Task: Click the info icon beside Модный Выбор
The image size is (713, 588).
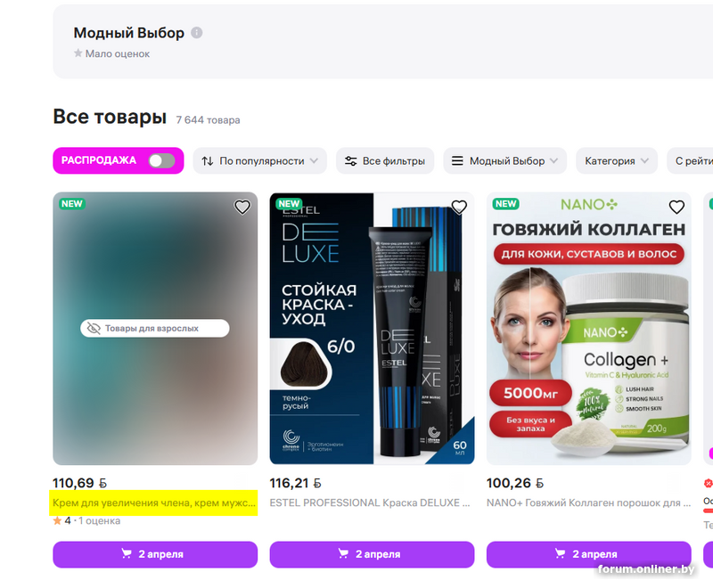Action: [196, 33]
